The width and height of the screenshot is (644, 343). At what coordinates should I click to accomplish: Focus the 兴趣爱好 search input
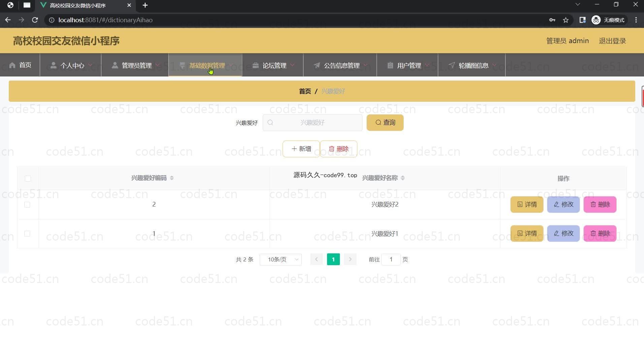[x=313, y=122]
